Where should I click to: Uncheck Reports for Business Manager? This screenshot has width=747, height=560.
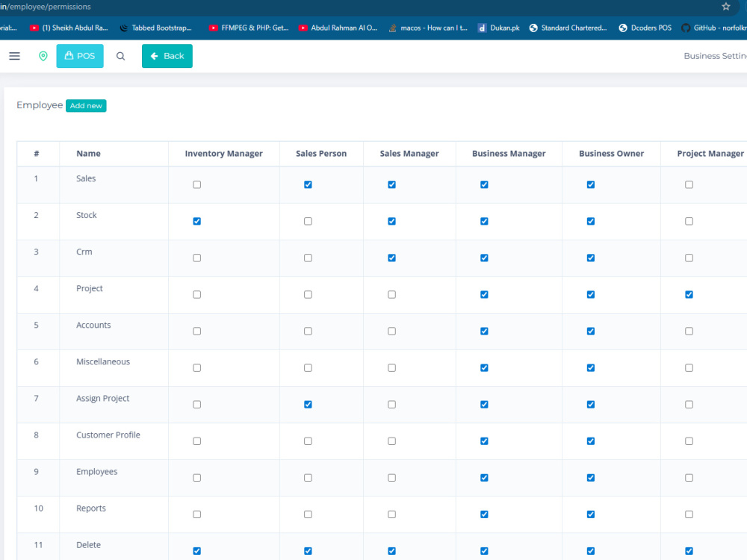click(484, 514)
